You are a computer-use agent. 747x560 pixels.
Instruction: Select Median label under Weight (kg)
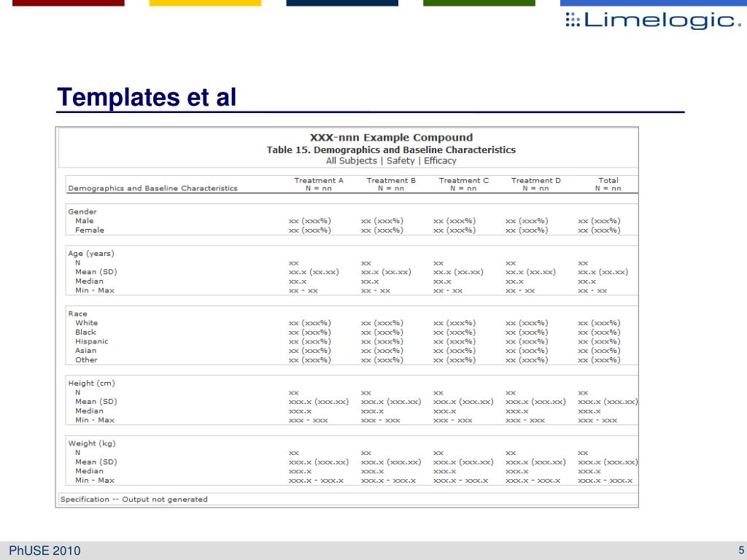[x=89, y=471]
